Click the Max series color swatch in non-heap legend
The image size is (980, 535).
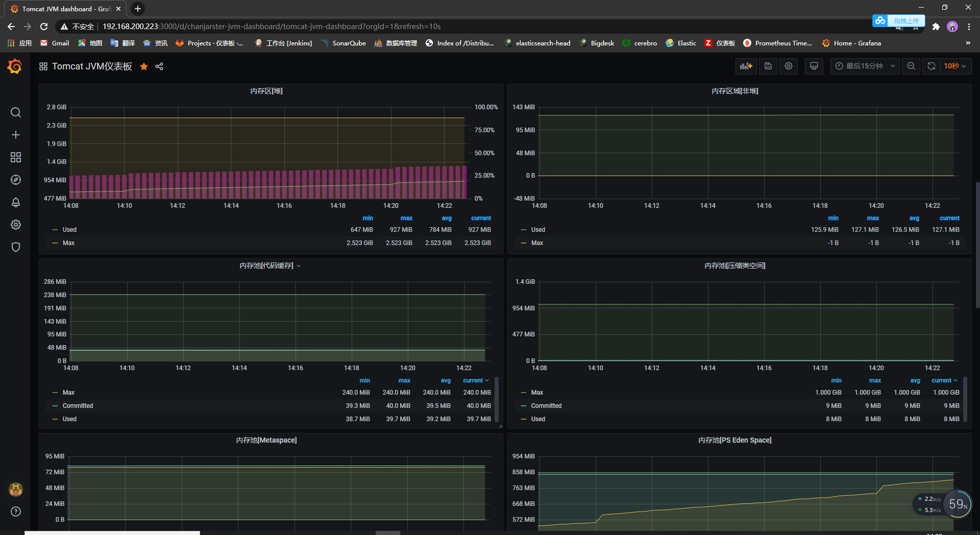pyautogui.click(x=524, y=243)
